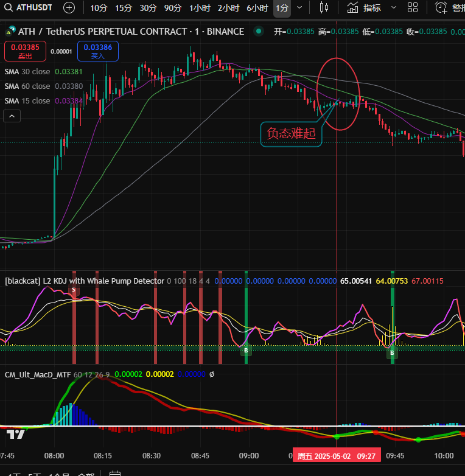Select the 2小时 timeframe
This screenshot has width=465, height=476.
(x=228, y=8)
